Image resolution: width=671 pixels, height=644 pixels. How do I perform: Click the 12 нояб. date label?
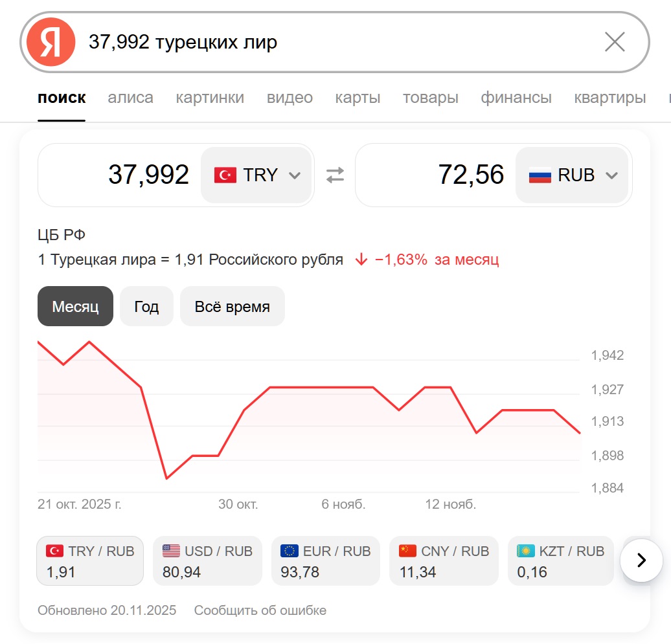pyautogui.click(x=450, y=504)
